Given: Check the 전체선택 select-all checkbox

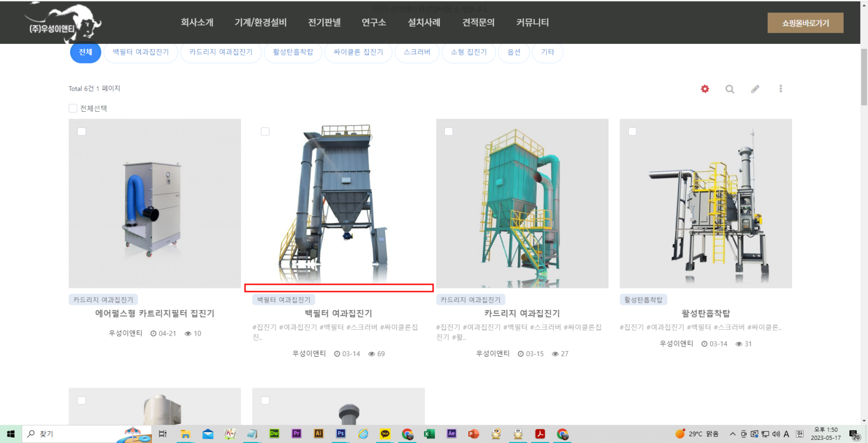Looking at the screenshot, I should (x=73, y=108).
